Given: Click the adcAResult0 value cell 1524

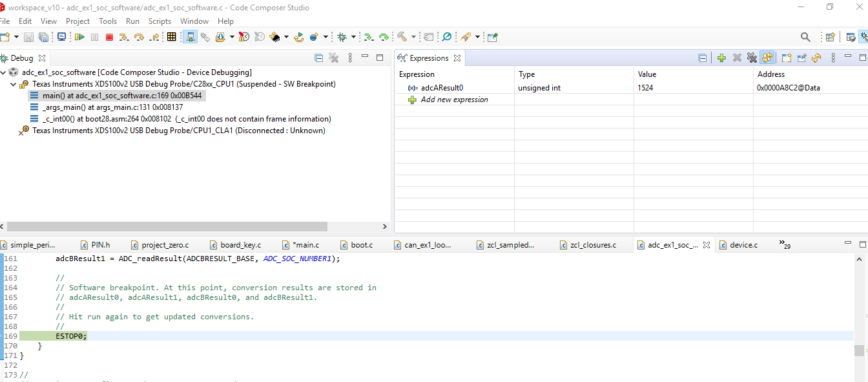Looking at the screenshot, I should [x=645, y=88].
